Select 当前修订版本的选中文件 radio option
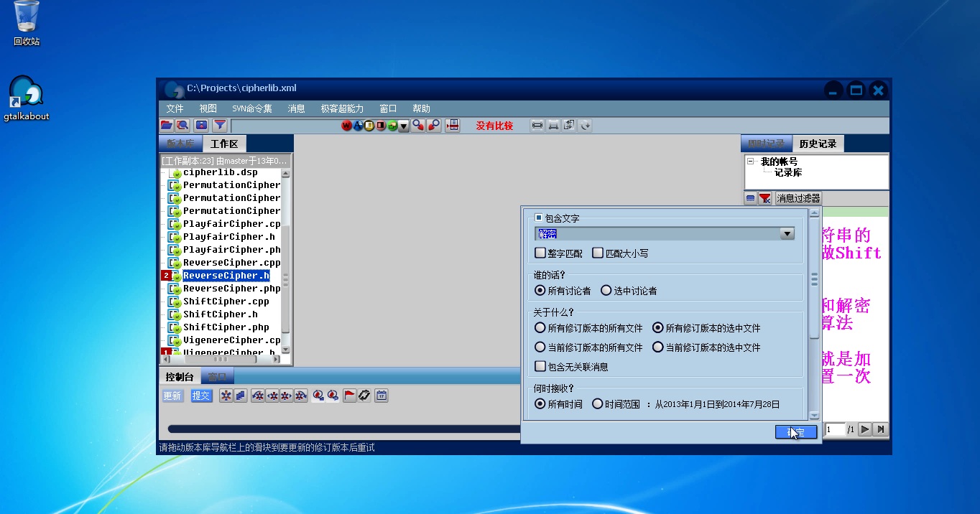This screenshot has height=514, width=980. pos(657,347)
